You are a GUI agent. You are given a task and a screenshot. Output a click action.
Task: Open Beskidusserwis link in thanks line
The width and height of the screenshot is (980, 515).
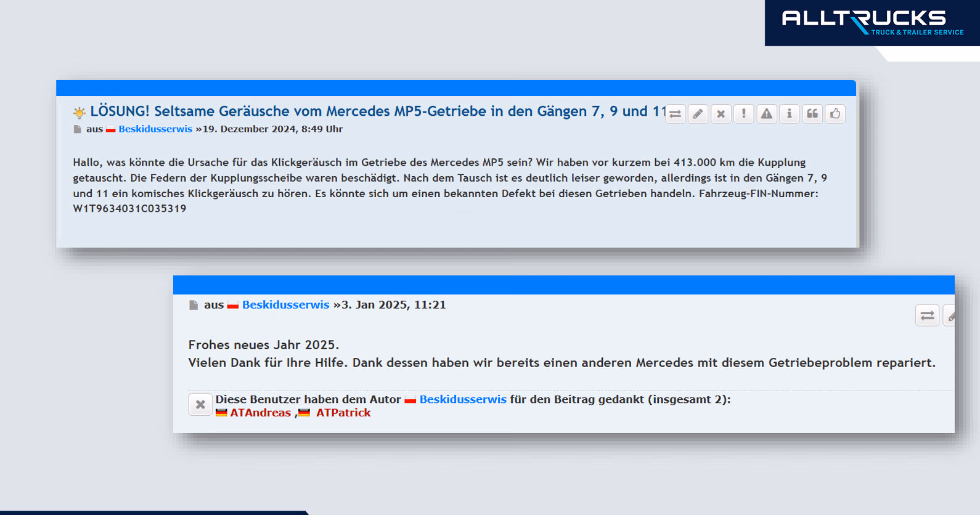tap(463, 399)
